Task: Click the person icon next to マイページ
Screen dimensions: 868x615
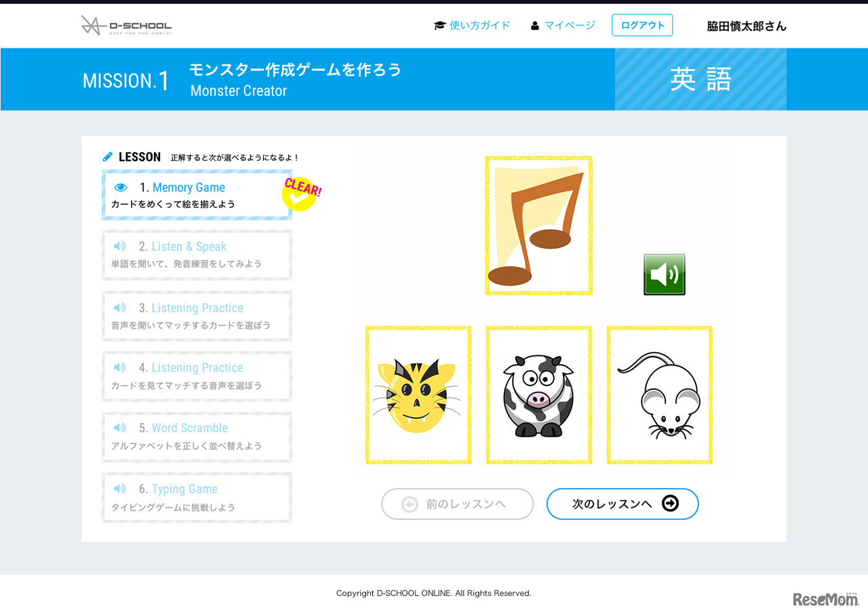Action: [x=535, y=25]
